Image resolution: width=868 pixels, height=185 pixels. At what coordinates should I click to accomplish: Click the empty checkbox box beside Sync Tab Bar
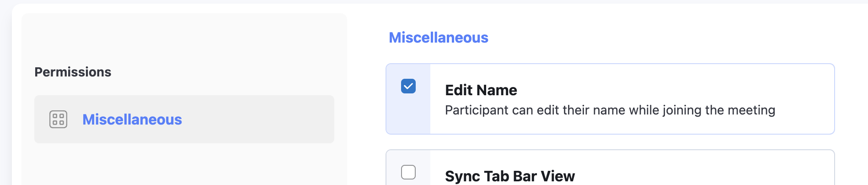coord(408,172)
